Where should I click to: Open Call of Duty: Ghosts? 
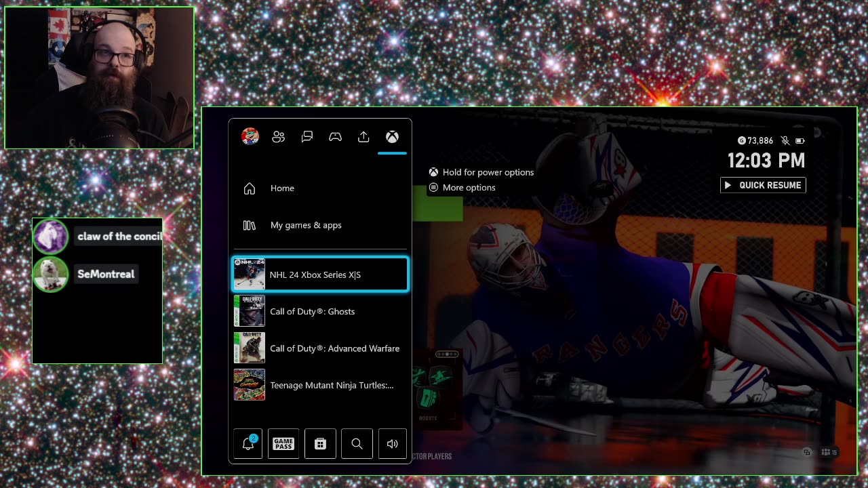[320, 311]
